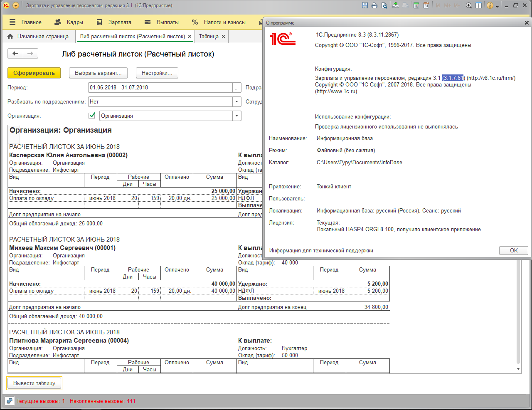Open the calculator icon in the top toolbar
This screenshot has width=532, height=410.
416,5
